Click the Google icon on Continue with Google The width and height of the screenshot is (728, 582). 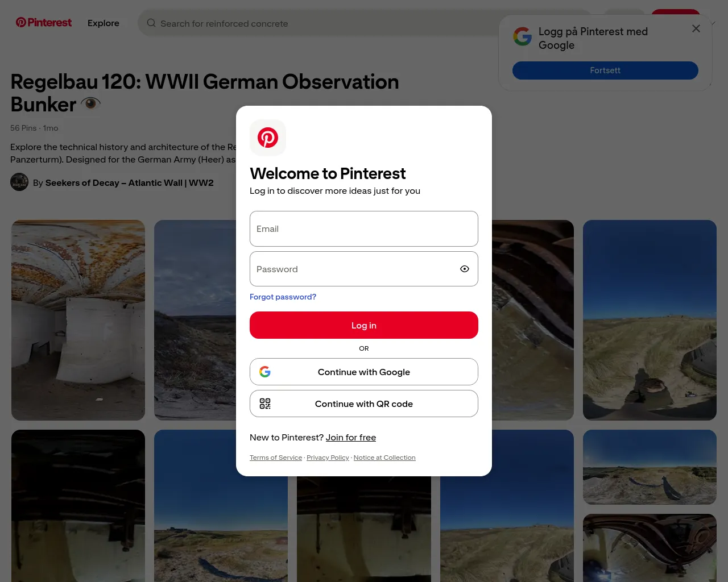pyautogui.click(x=265, y=372)
